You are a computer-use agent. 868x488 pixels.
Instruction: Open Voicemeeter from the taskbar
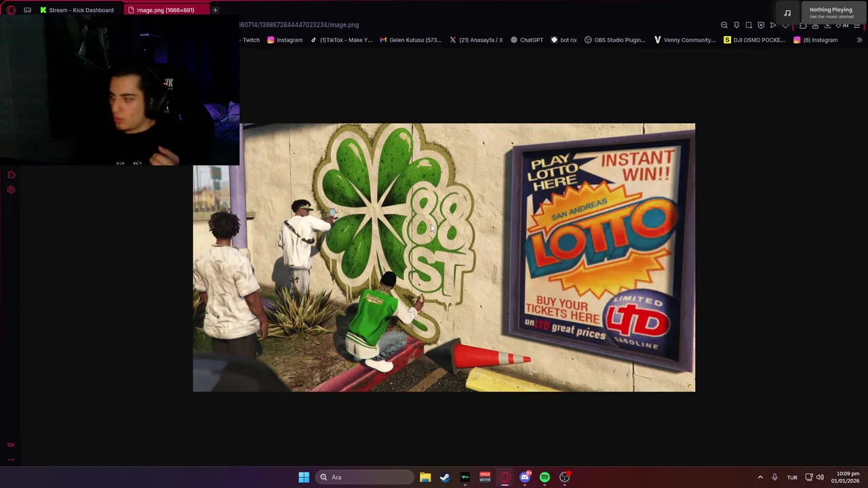pos(485,477)
